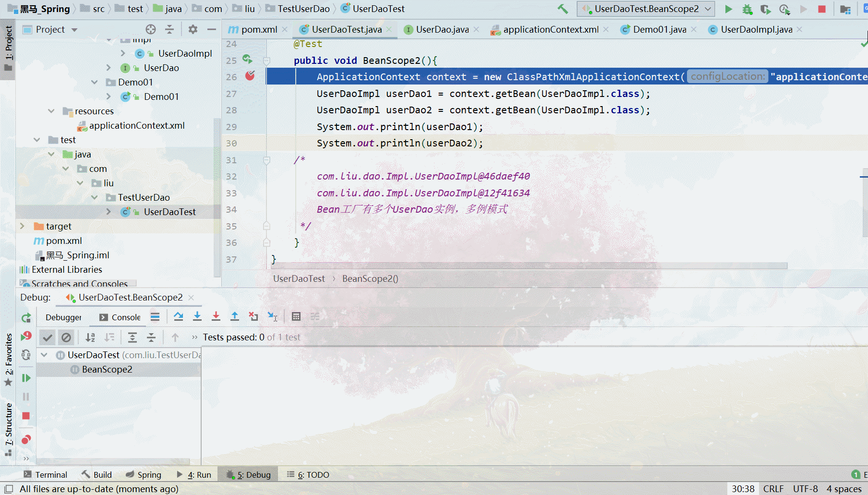This screenshot has width=868, height=495.
Task: Expand all test results icon
Action: 133,338
